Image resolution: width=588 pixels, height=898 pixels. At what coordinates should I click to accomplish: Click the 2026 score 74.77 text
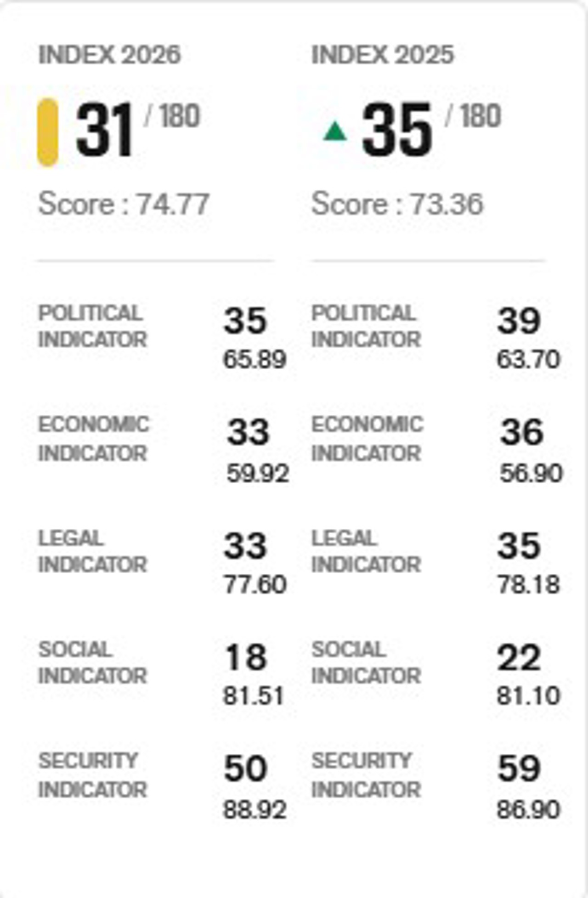[x=124, y=203]
